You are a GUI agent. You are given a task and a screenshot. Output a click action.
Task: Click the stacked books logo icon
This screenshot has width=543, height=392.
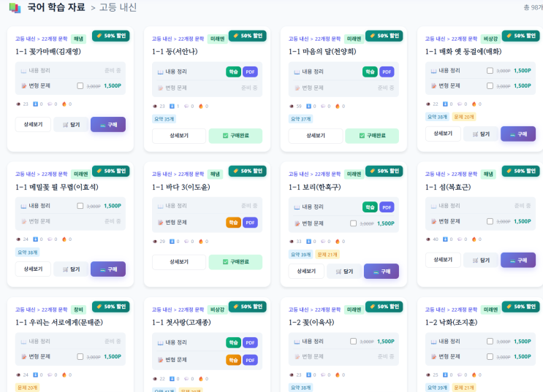pos(15,8)
